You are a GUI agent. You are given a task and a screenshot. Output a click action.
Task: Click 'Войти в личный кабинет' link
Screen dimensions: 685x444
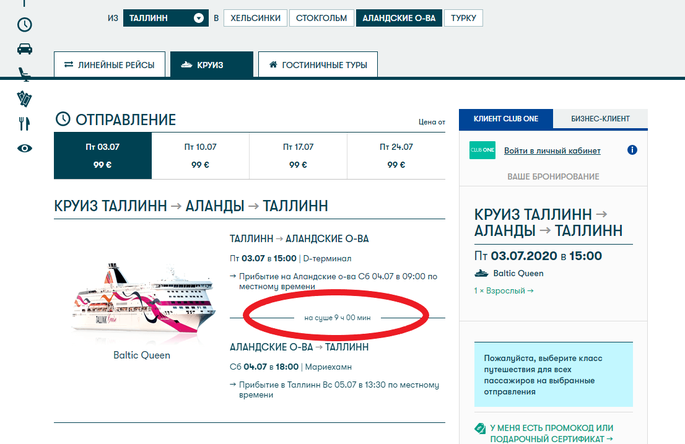tap(552, 151)
